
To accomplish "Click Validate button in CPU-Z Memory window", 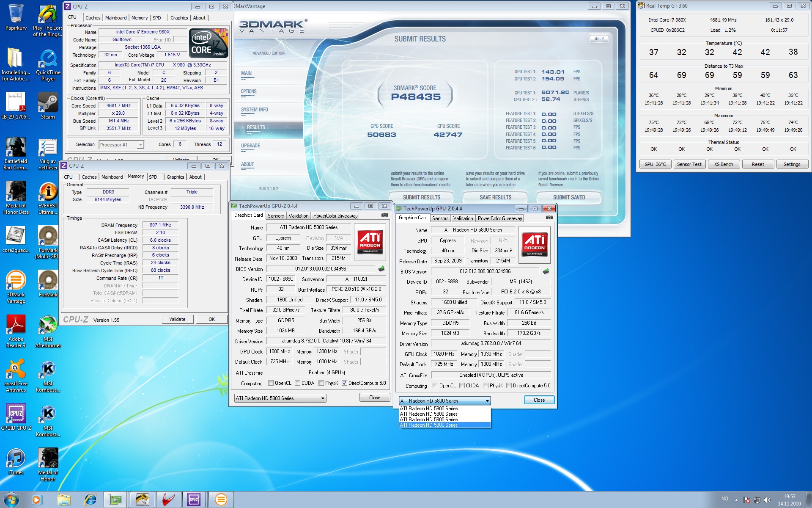I will pyautogui.click(x=177, y=319).
